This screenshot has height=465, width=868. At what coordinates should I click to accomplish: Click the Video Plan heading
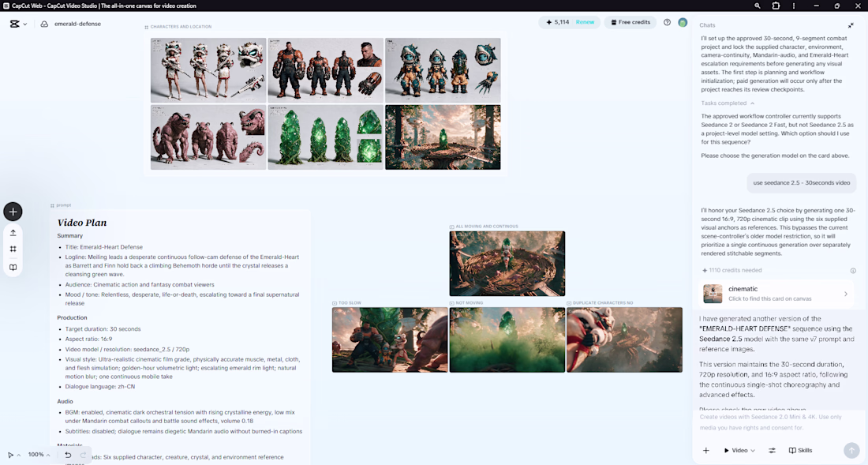[82, 223]
